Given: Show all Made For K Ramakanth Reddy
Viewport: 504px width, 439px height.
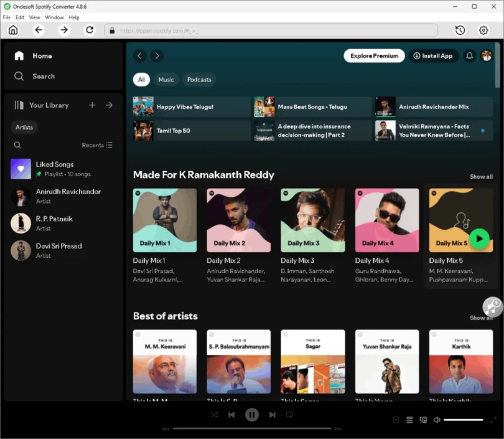Looking at the screenshot, I should [481, 177].
